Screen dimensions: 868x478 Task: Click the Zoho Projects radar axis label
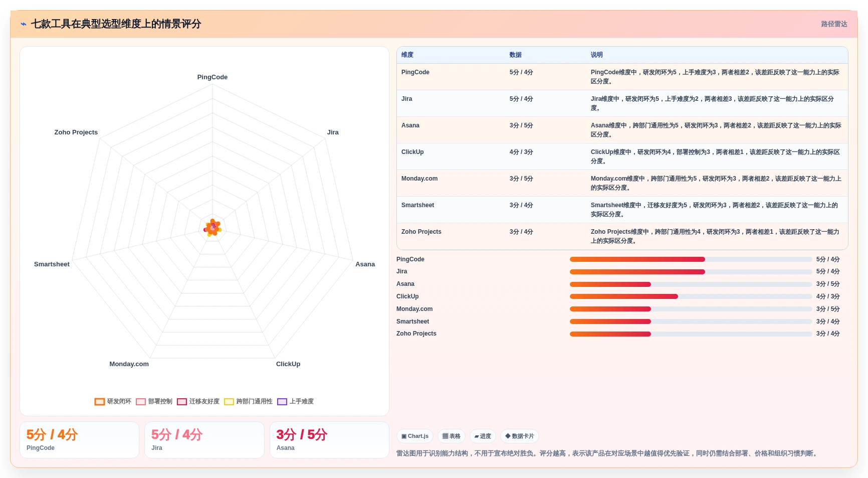click(76, 132)
